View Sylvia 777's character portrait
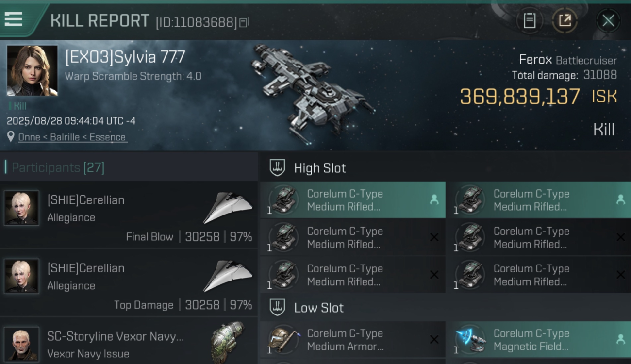The height and width of the screenshot is (364, 631). coord(32,70)
